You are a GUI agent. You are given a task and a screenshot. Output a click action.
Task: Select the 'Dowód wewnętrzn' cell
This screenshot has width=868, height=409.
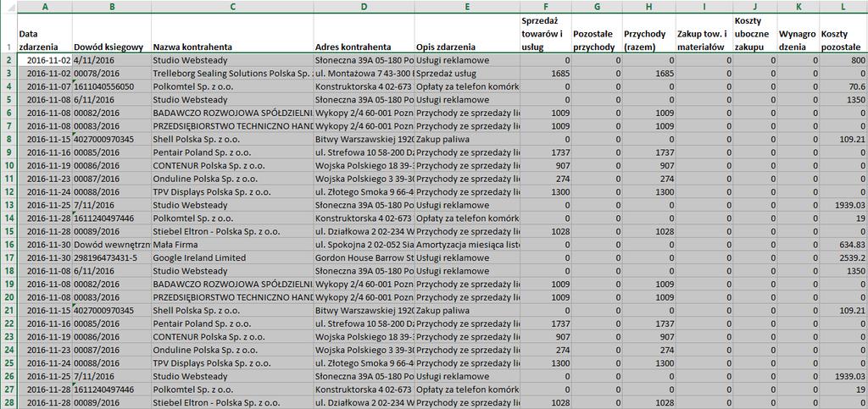[112, 244]
